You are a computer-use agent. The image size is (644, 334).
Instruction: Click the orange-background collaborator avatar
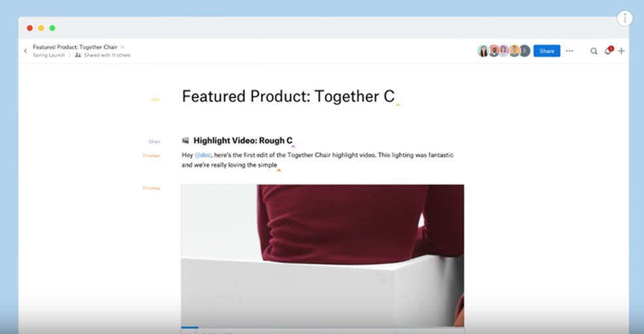514,51
